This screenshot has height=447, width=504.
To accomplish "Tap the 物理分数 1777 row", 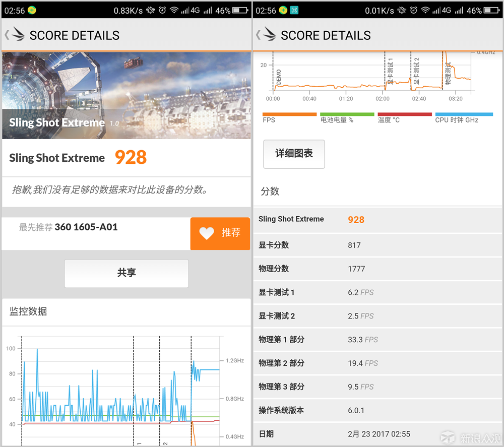I will 377,269.
